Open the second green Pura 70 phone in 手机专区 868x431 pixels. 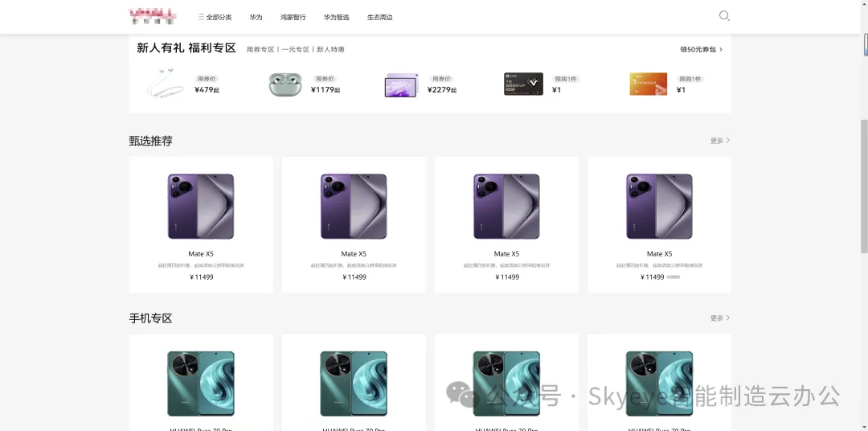pyautogui.click(x=354, y=382)
